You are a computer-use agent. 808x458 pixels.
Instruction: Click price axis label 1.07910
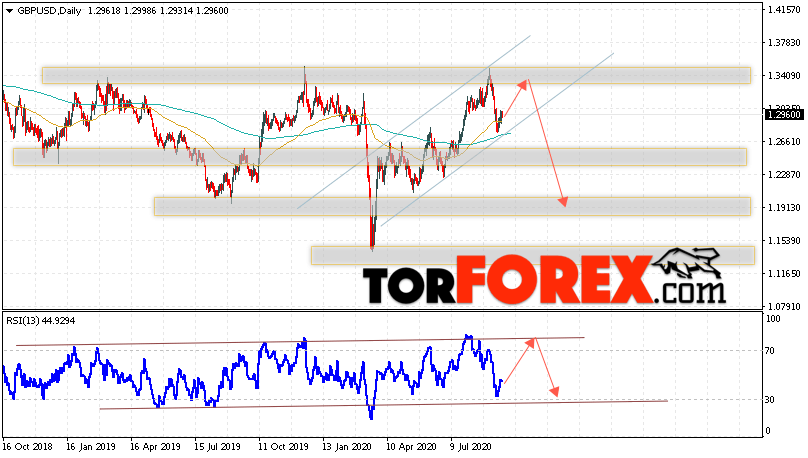pyautogui.click(x=784, y=307)
